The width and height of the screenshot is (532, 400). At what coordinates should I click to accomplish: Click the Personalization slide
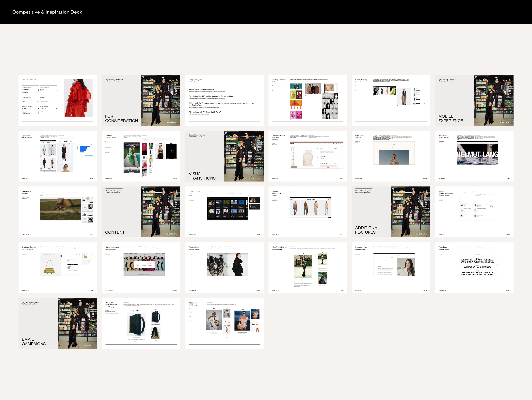(224, 267)
